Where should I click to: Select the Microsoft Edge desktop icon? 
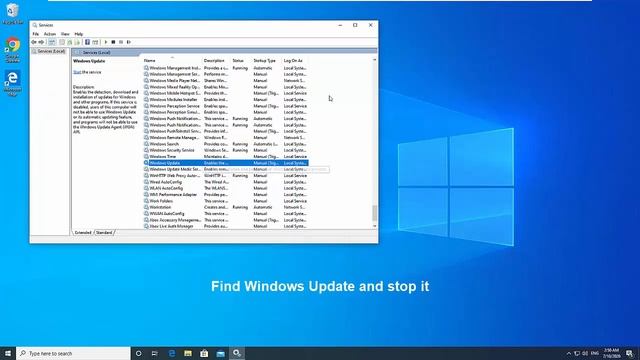(13, 83)
